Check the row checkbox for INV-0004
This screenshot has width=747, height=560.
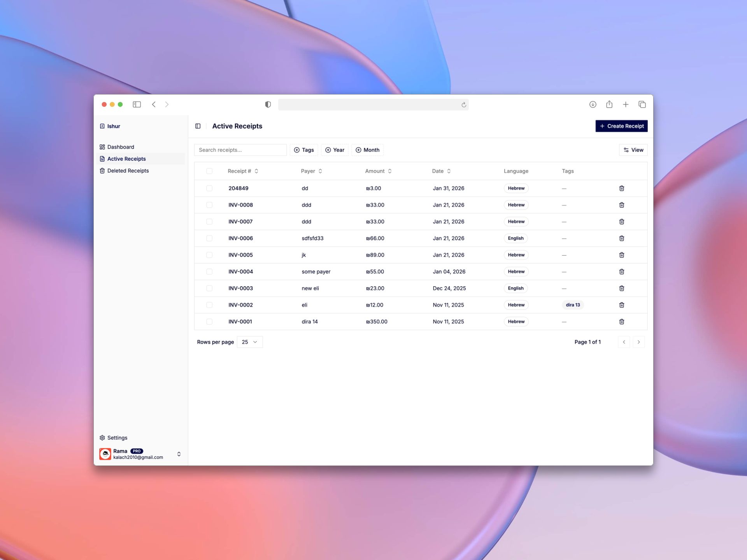click(210, 271)
